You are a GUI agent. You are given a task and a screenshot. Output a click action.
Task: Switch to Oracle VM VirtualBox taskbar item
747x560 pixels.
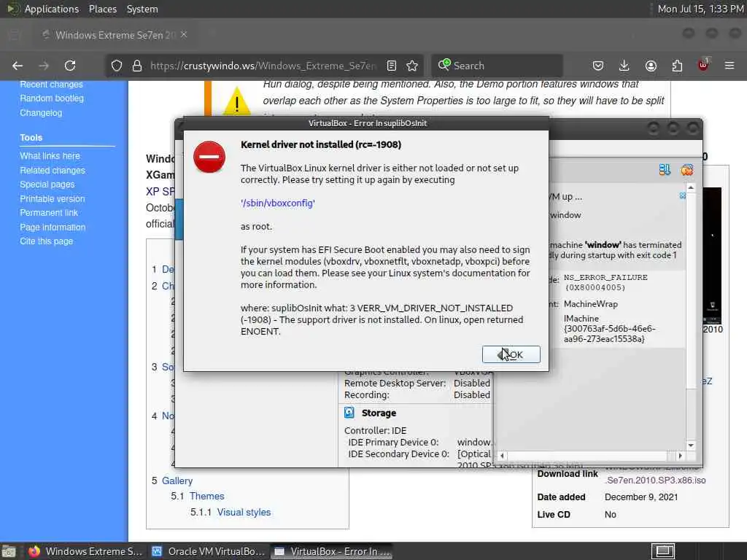click(208, 551)
